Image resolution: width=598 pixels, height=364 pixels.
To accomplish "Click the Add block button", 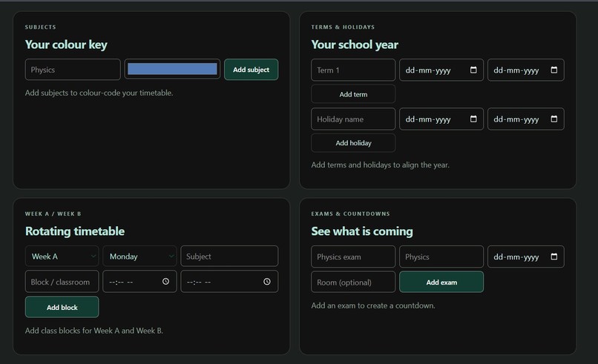I will tap(62, 307).
